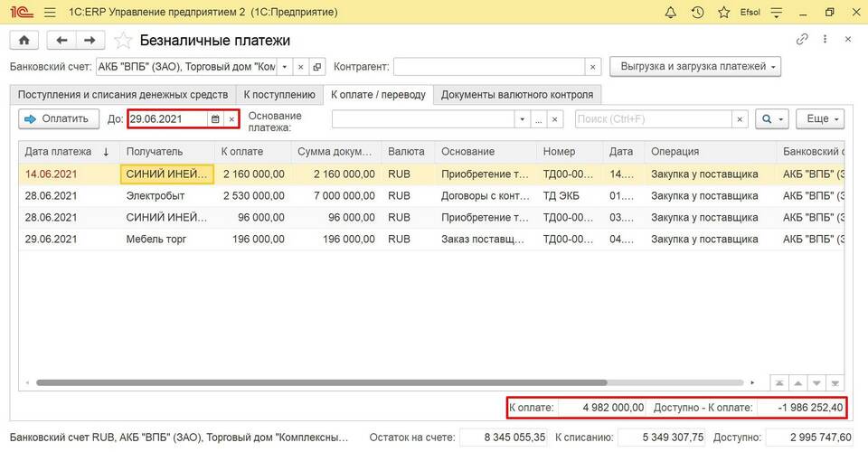
Task: Click the Валюта column header
Action: pos(408,152)
